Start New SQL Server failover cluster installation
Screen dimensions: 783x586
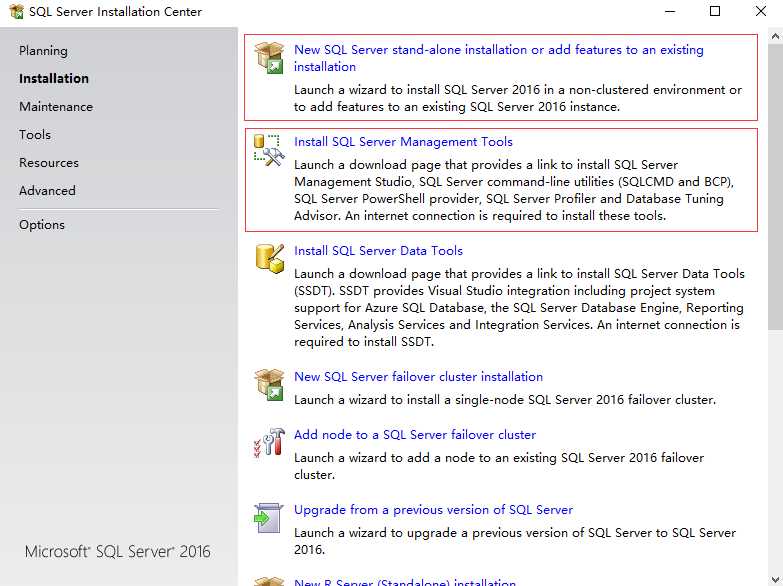coord(418,377)
